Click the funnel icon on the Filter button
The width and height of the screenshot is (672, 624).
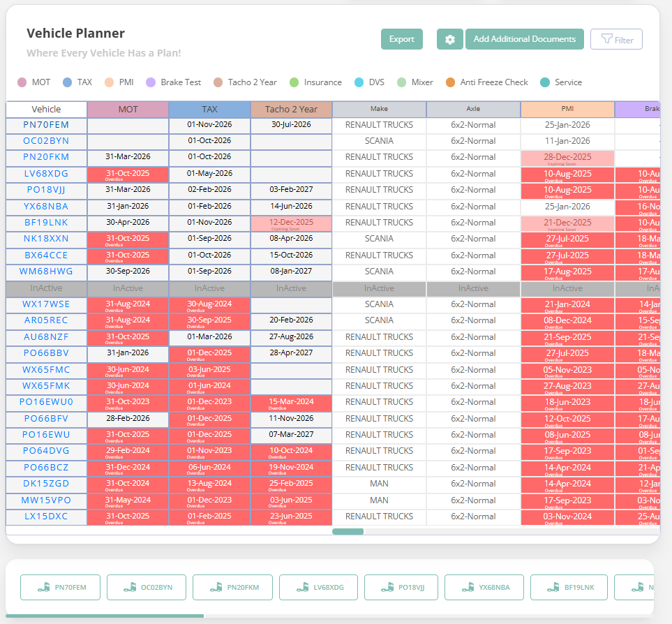click(606, 40)
